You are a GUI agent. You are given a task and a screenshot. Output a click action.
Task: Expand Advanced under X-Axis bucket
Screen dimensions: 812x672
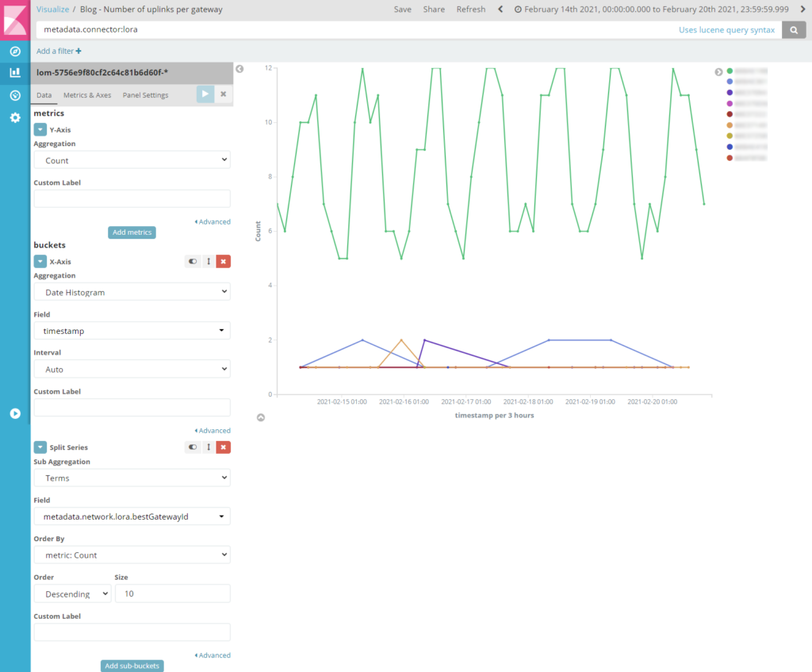click(x=213, y=431)
